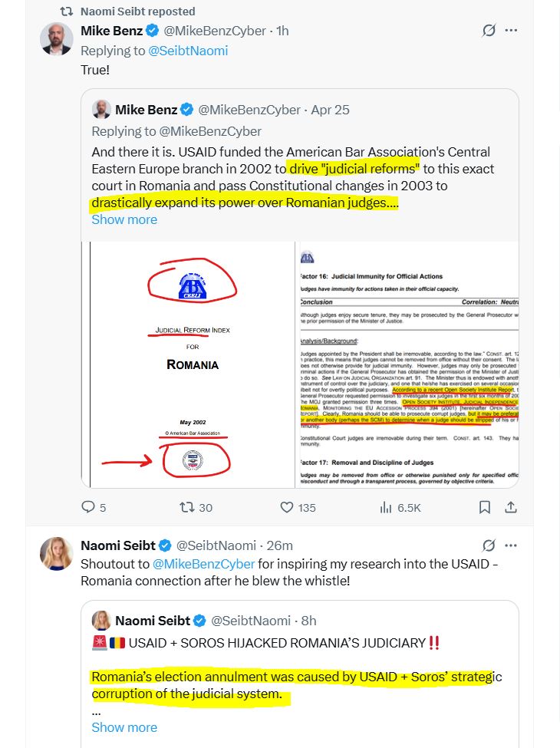Expand Show more in Mike Benz's quoted post
560x748 pixels.
(x=124, y=219)
